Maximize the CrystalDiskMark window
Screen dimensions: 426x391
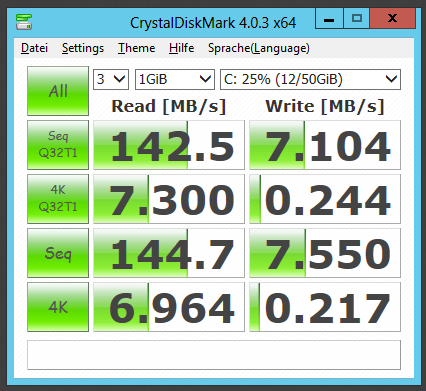[357, 18]
